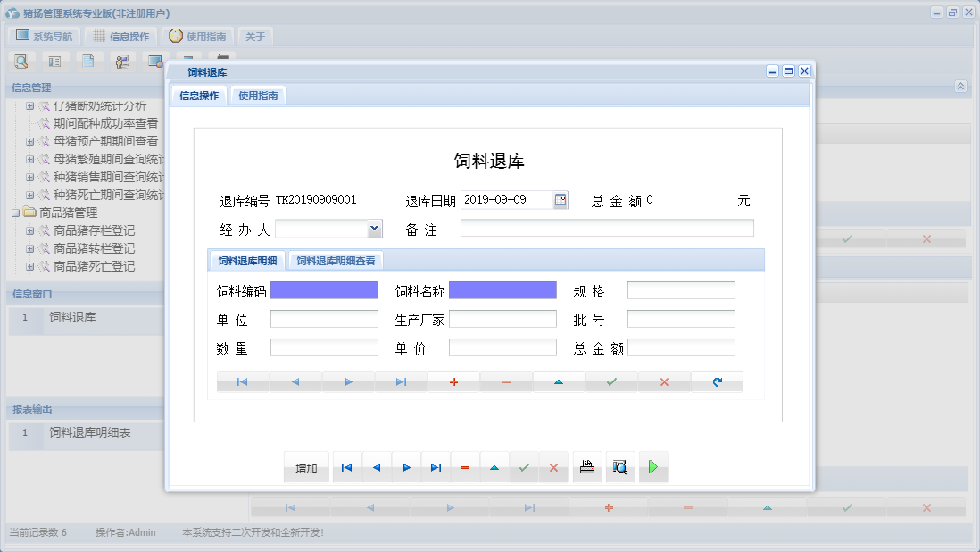
Task: Click the 增加 button
Action: [306, 468]
